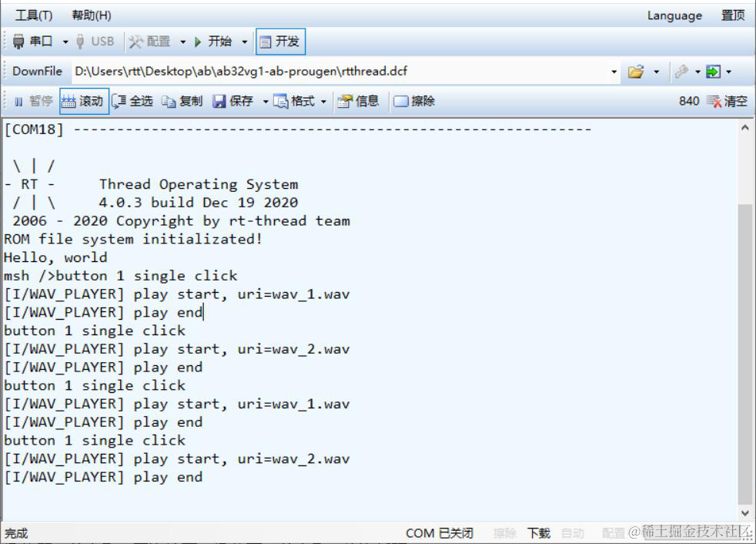Pause output with the 暂停 icon

click(x=18, y=102)
